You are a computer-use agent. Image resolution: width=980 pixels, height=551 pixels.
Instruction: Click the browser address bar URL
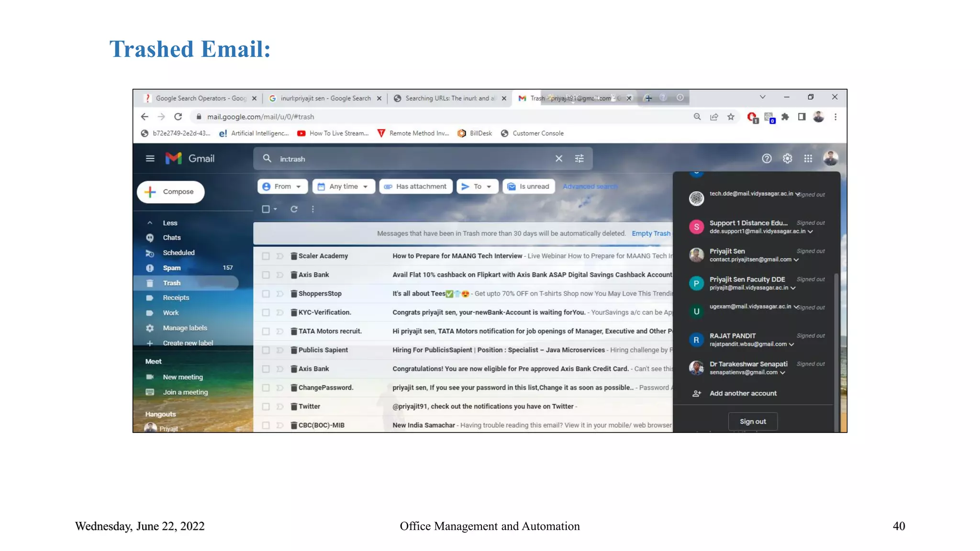coord(260,117)
